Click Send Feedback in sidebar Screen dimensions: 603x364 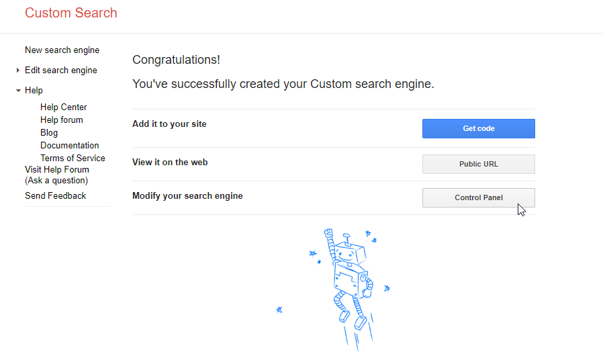[x=55, y=195]
